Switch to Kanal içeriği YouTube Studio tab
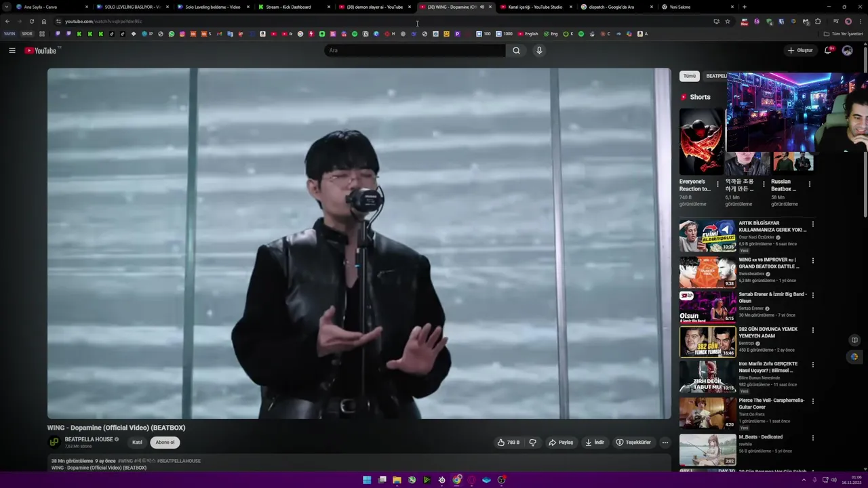The image size is (868, 488). click(x=535, y=7)
